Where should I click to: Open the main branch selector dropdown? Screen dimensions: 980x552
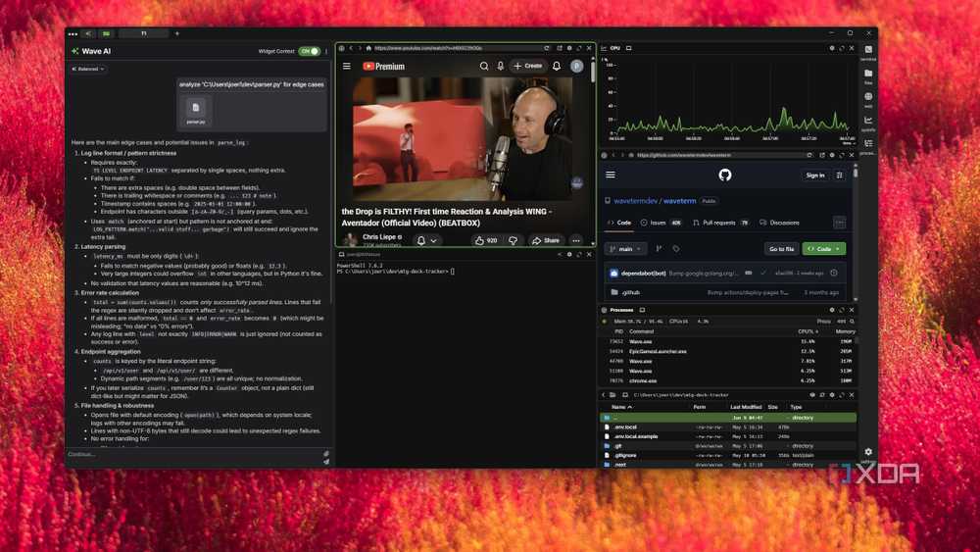click(625, 249)
